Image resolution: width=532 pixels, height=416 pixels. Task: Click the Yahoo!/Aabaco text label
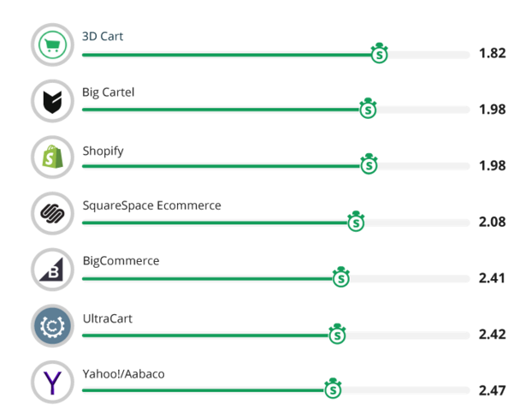[x=123, y=374]
